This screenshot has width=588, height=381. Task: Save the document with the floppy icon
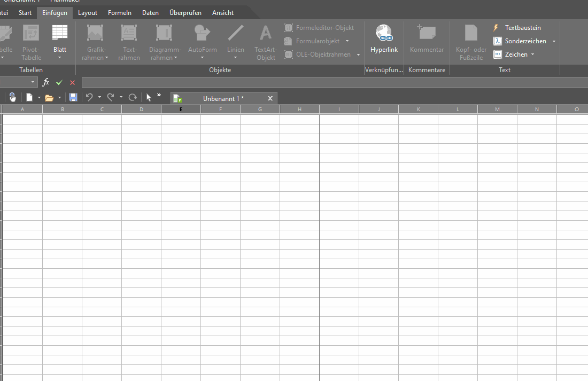coord(73,97)
